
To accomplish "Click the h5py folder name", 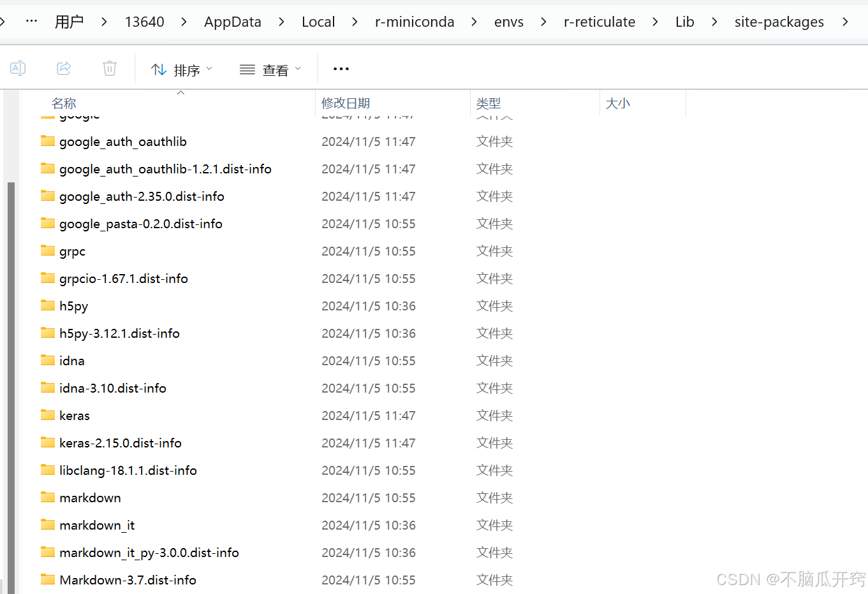I will pyautogui.click(x=74, y=307).
